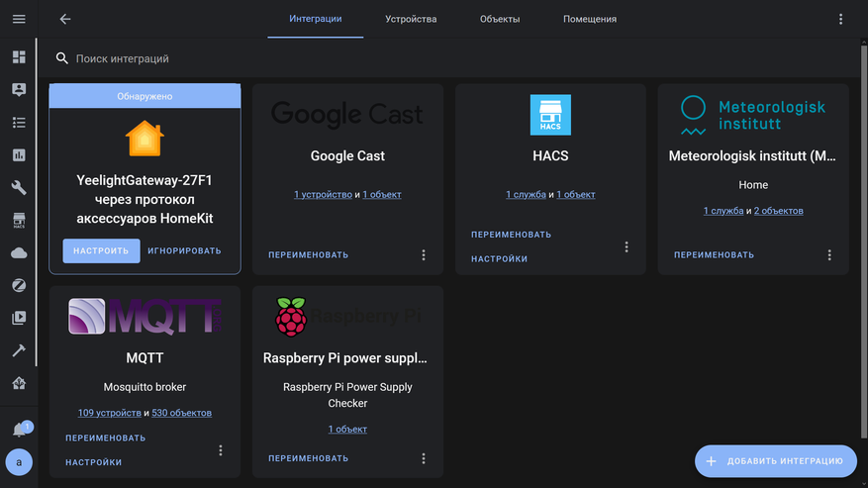Click ПЕРЕИМЕНОВАТЬ on HACS card
Screen dimensions: 868x488
pos(511,235)
